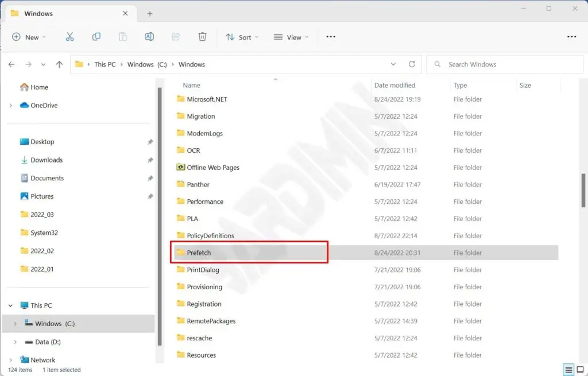588x376 pixels.
Task: Click Windows (C:) breadcrumb segment
Action: pos(147,64)
